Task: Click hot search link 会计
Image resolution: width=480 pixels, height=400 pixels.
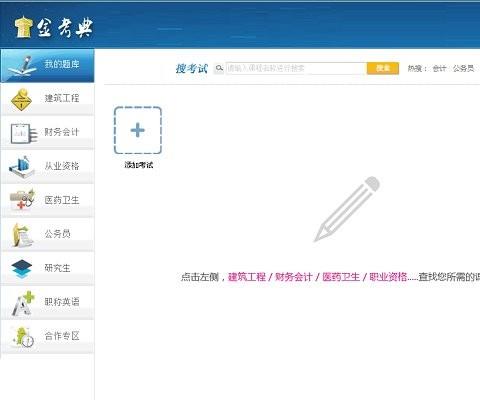Action: (x=439, y=68)
